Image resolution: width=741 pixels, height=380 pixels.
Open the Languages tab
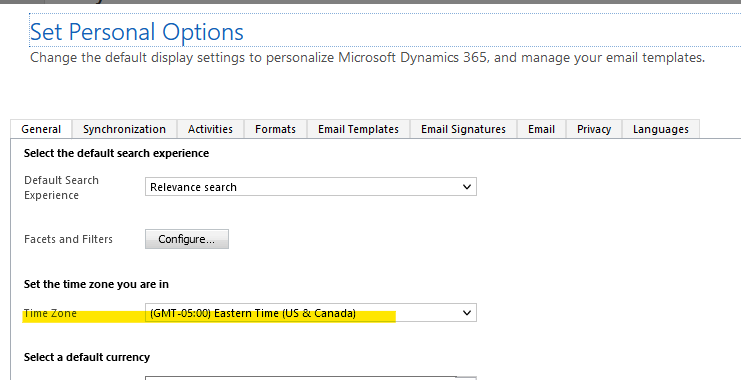click(x=661, y=129)
